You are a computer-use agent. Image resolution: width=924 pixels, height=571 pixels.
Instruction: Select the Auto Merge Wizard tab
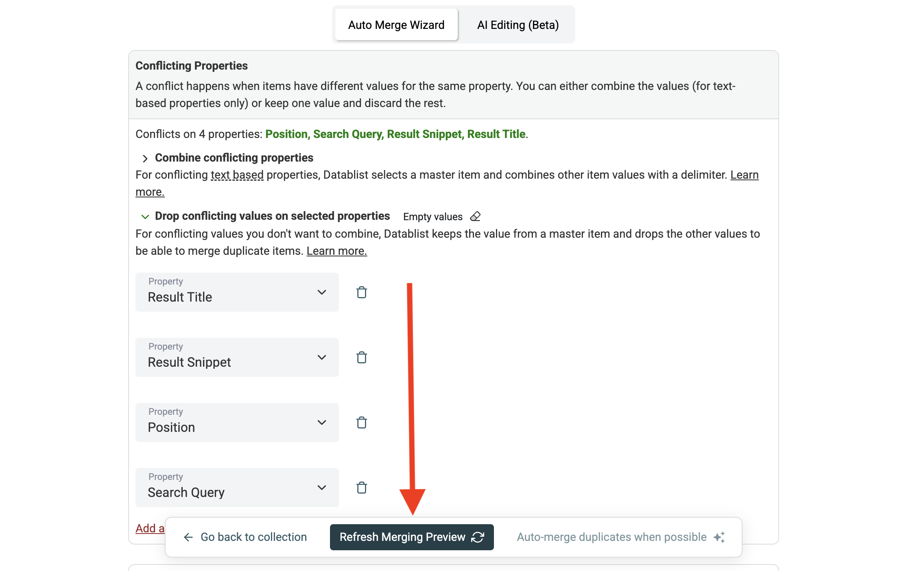point(396,25)
